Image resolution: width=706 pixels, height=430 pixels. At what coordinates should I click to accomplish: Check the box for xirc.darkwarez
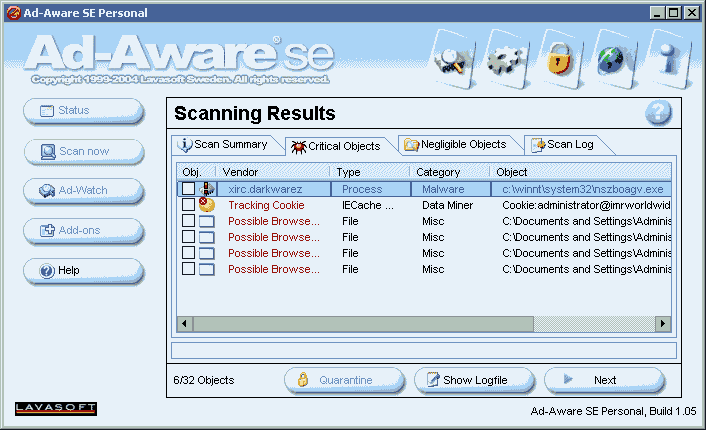click(x=188, y=189)
